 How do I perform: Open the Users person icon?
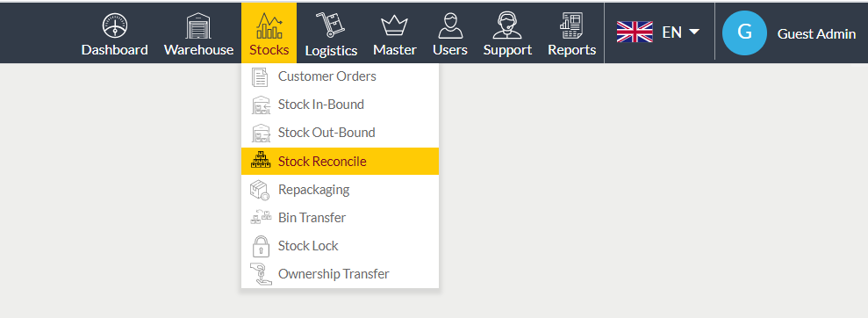[x=450, y=25]
